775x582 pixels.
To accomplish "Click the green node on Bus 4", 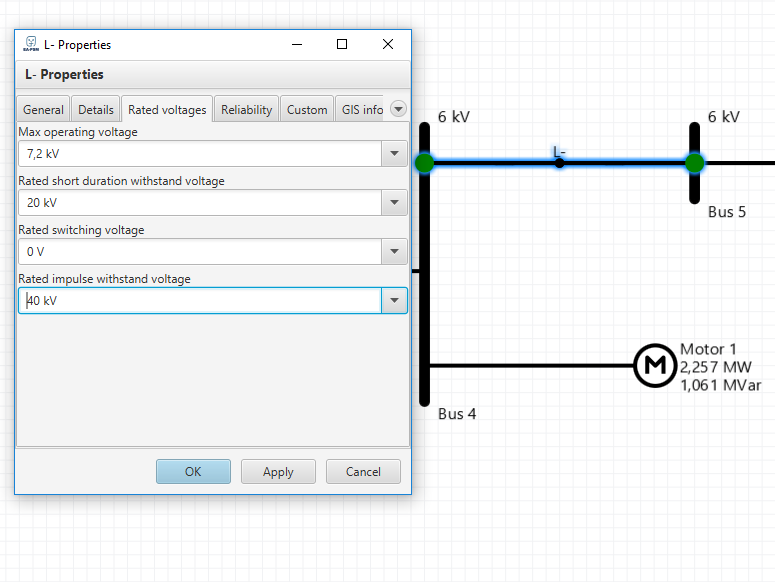I will click(424, 163).
